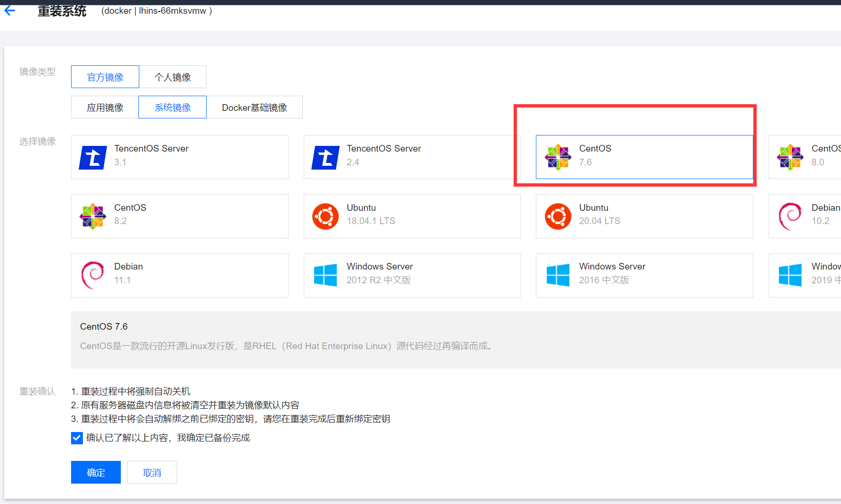Choose the TencentOS Server 3.1 image card
The height and width of the screenshot is (504, 841).
tap(180, 157)
